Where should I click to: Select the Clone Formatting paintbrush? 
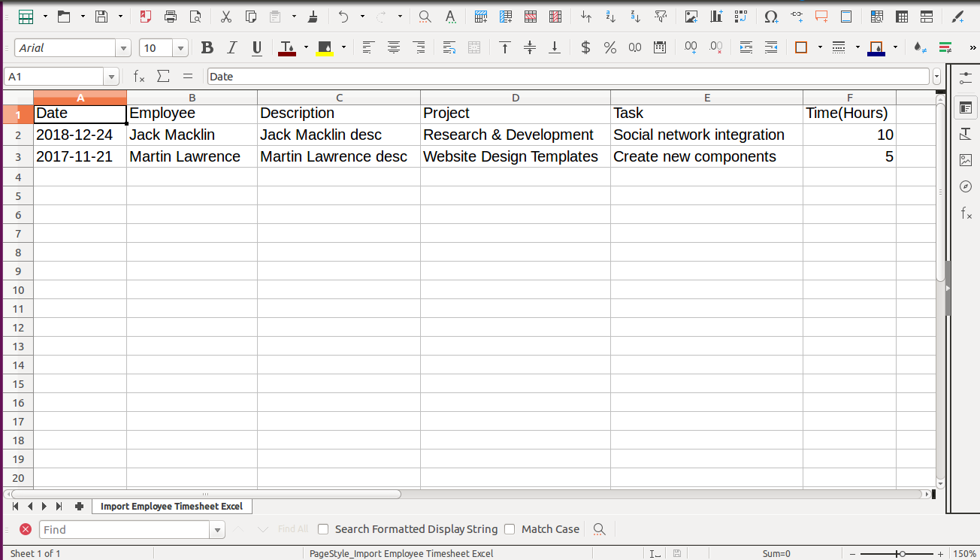(x=313, y=17)
